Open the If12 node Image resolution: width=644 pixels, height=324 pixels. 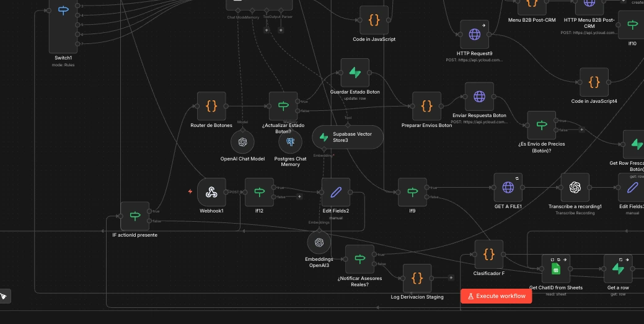(259, 192)
